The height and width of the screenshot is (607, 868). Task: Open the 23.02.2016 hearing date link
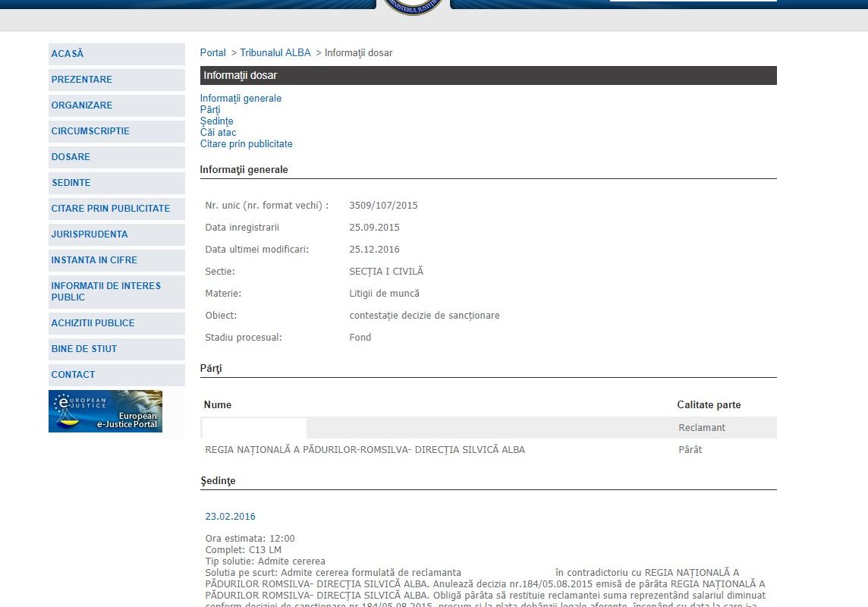click(x=231, y=517)
